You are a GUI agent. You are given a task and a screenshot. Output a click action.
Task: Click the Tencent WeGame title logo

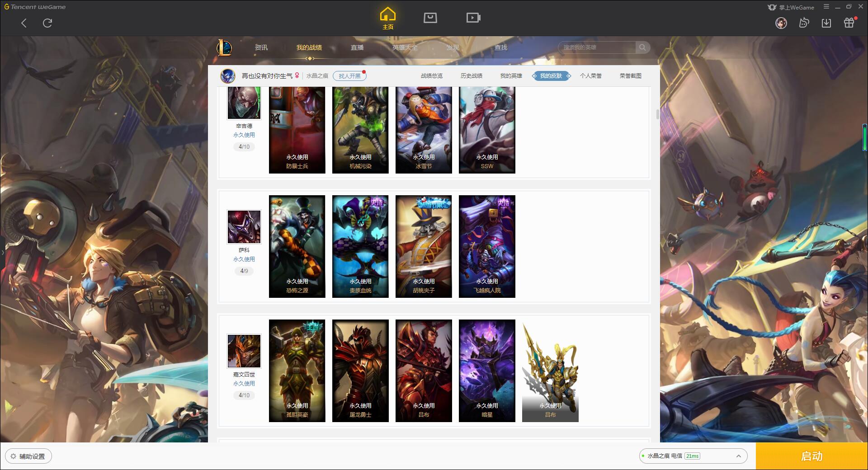(35, 7)
